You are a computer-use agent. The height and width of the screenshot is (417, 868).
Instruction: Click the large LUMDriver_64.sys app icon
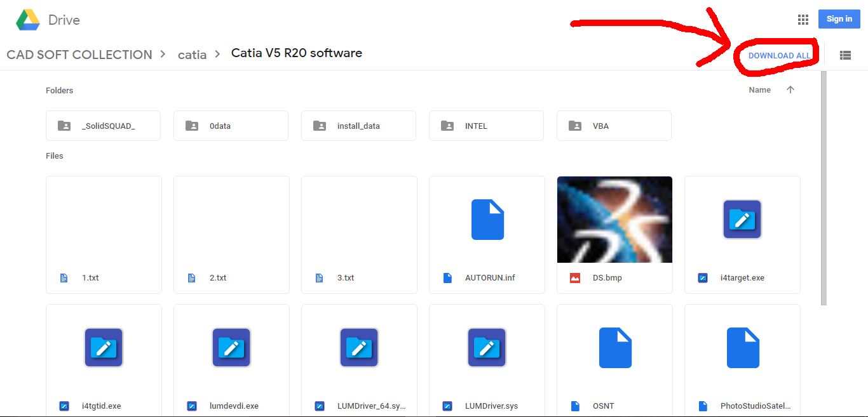tap(359, 347)
